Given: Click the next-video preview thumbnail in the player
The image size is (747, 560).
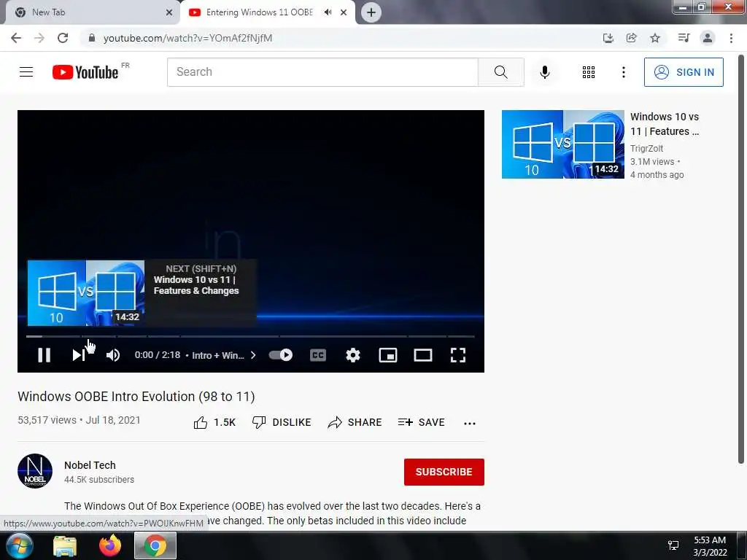Looking at the screenshot, I should tap(86, 293).
